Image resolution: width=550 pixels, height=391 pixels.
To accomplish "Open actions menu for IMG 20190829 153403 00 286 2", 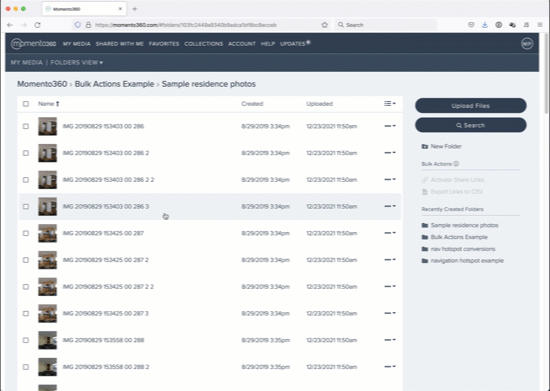I will 390,153.
